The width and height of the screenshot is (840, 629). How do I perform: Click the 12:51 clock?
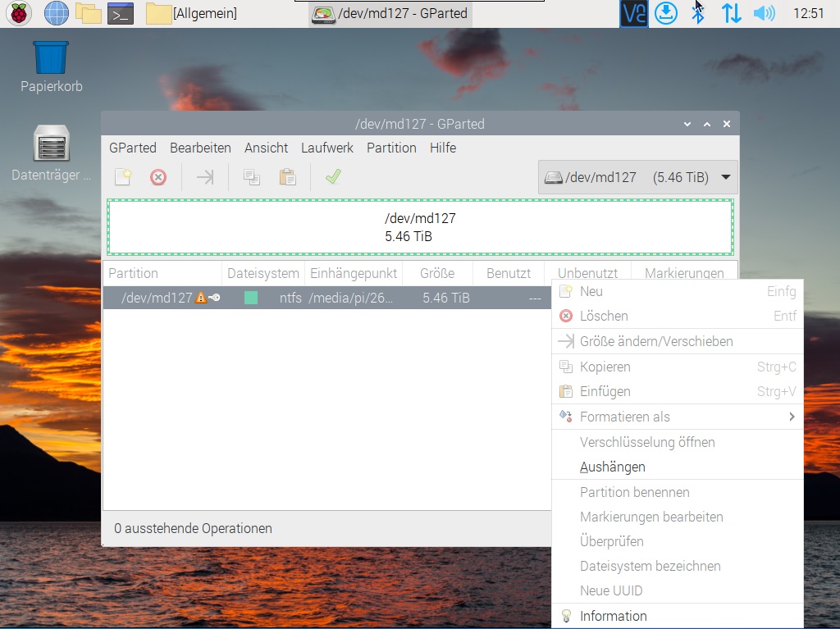coord(808,13)
